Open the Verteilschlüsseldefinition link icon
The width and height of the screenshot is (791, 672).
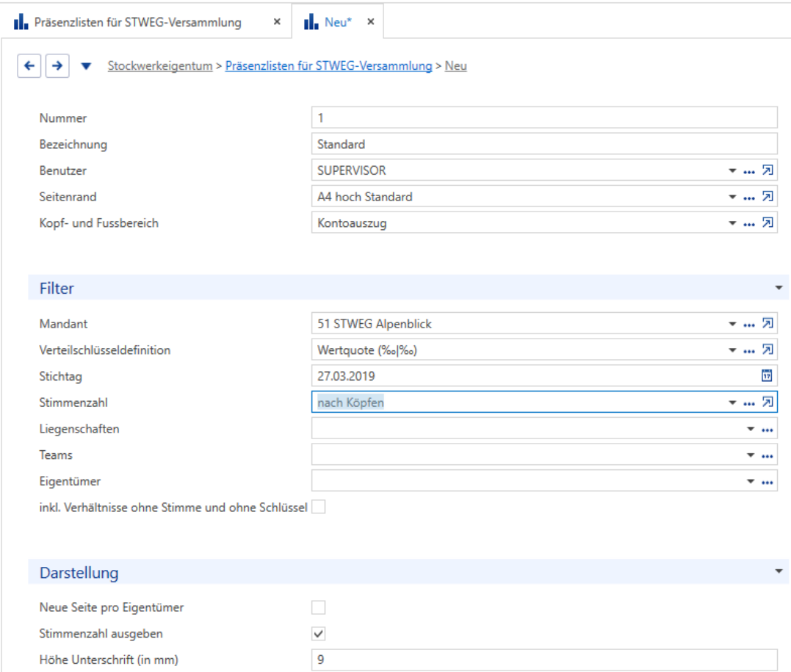coord(767,350)
